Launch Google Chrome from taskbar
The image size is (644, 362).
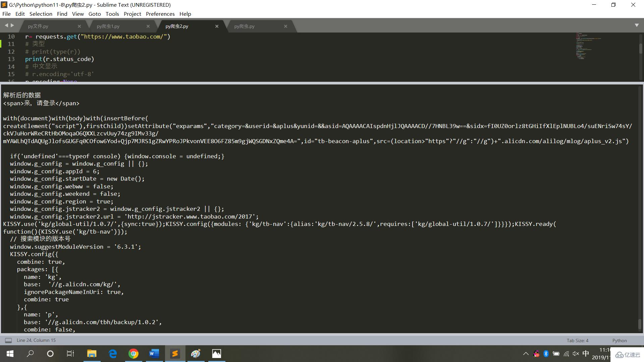coord(133,354)
